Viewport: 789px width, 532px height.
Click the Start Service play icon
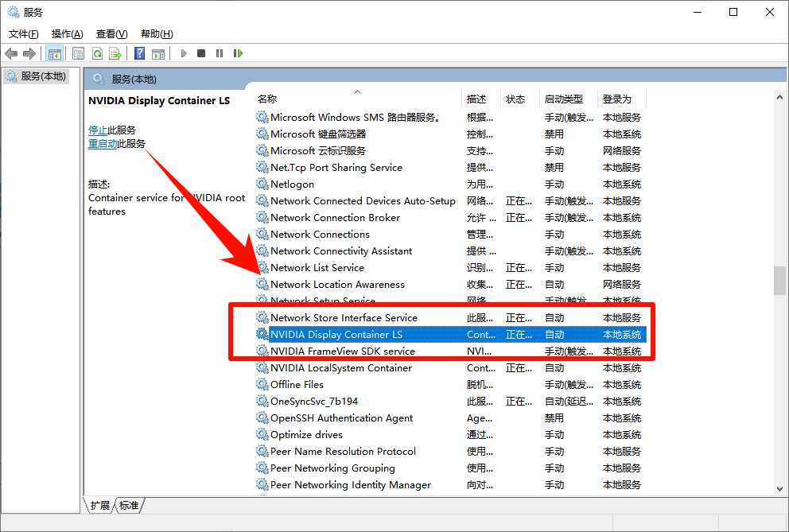(x=184, y=53)
